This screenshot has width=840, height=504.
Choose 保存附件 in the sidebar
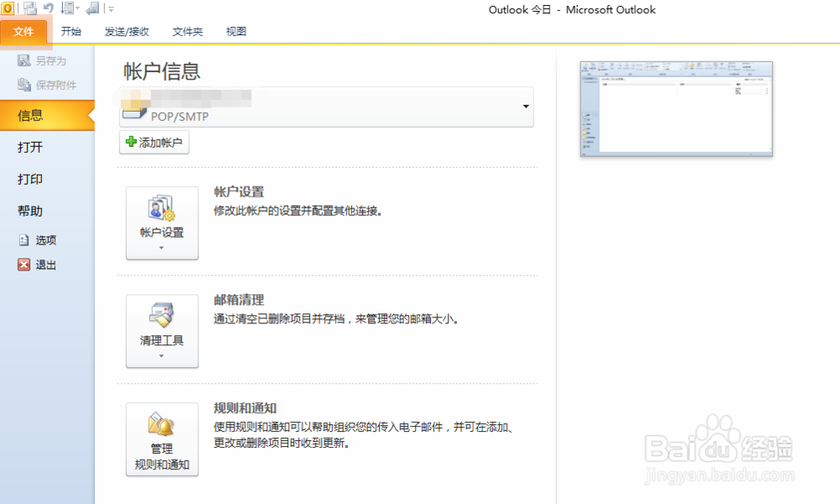[x=47, y=85]
